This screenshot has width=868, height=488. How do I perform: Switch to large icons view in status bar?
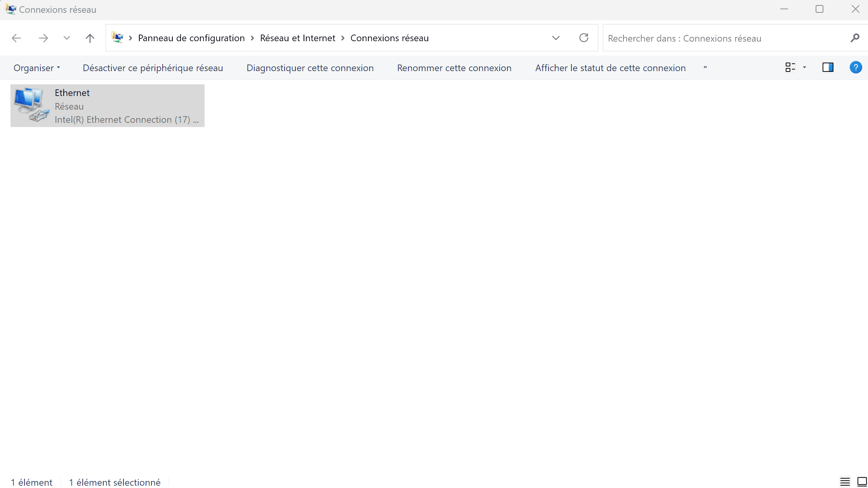pyautogui.click(x=862, y=482)
